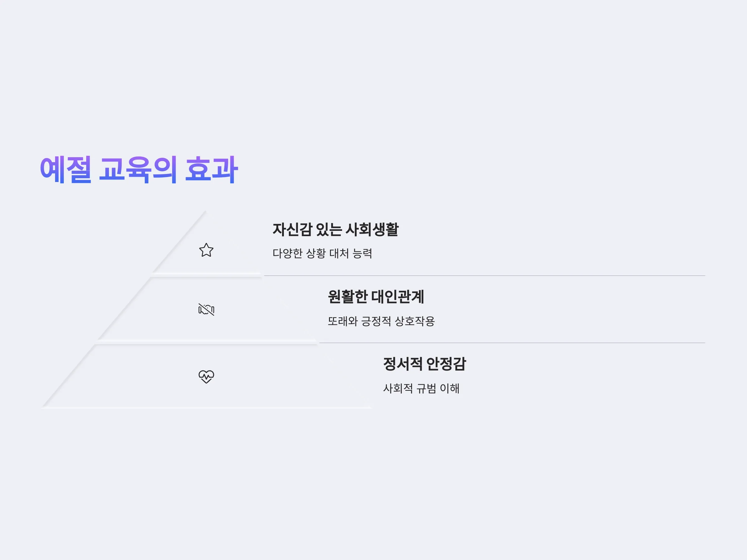Select the pyramid tier containing the heart

(x=206, y=376)
